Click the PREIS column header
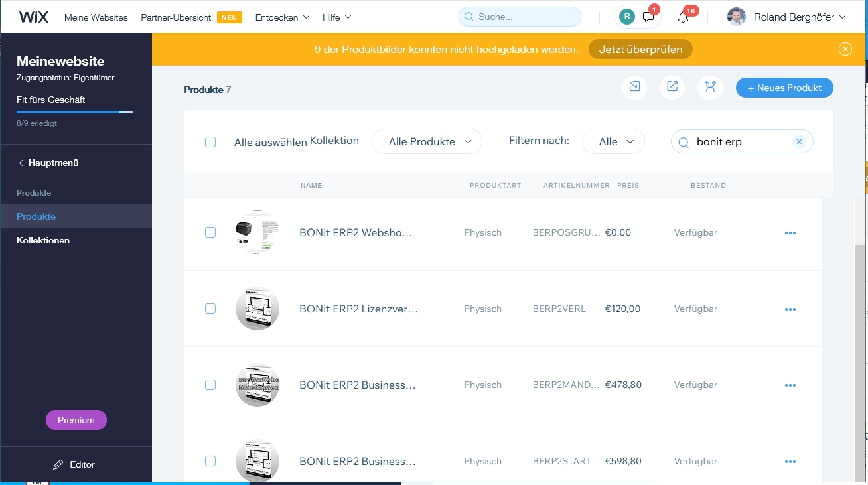Viewport: 868px width, 485px height. (x=628, y=186)
